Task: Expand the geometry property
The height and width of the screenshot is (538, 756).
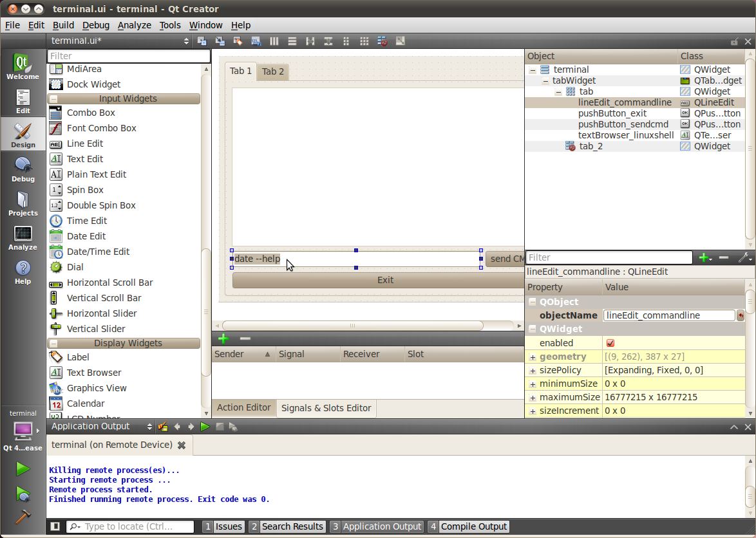Action: [533, 357]
